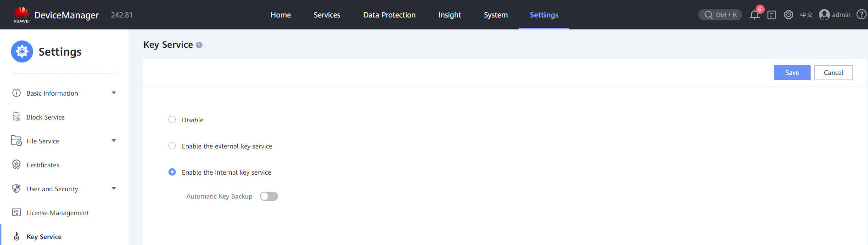Select the Disable radio option
868x245 pixels.
coord(172,120)
